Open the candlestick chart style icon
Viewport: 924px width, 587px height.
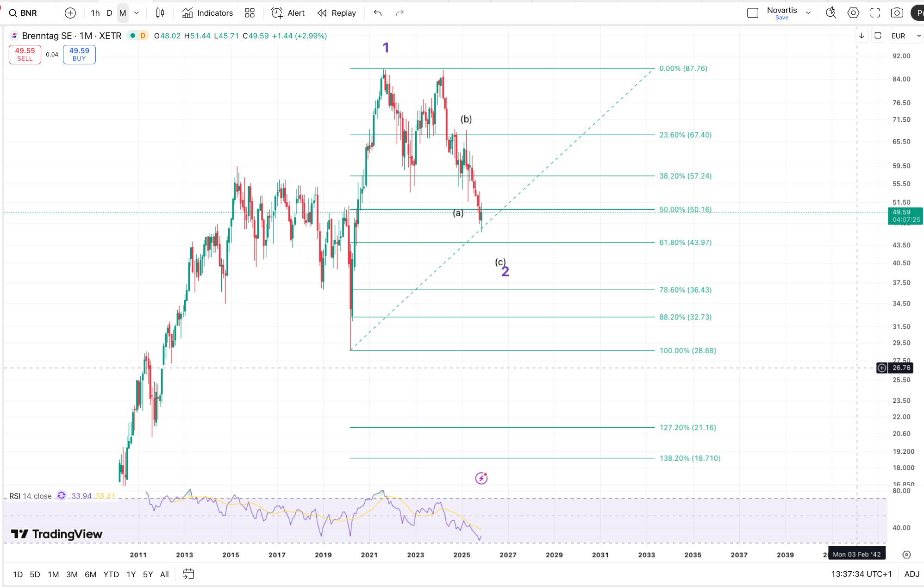coord(160,13)
